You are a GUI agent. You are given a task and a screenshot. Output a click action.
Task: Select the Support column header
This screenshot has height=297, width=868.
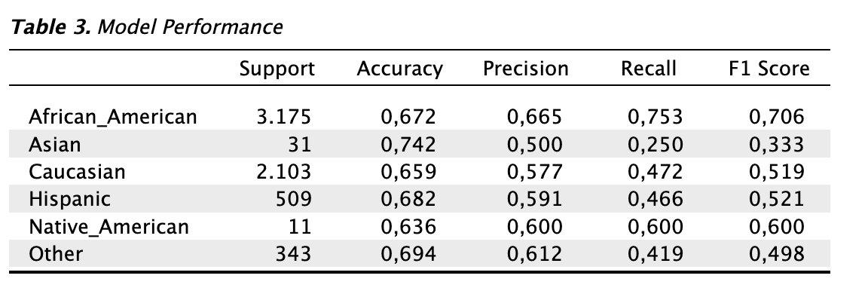click(277, 69)
